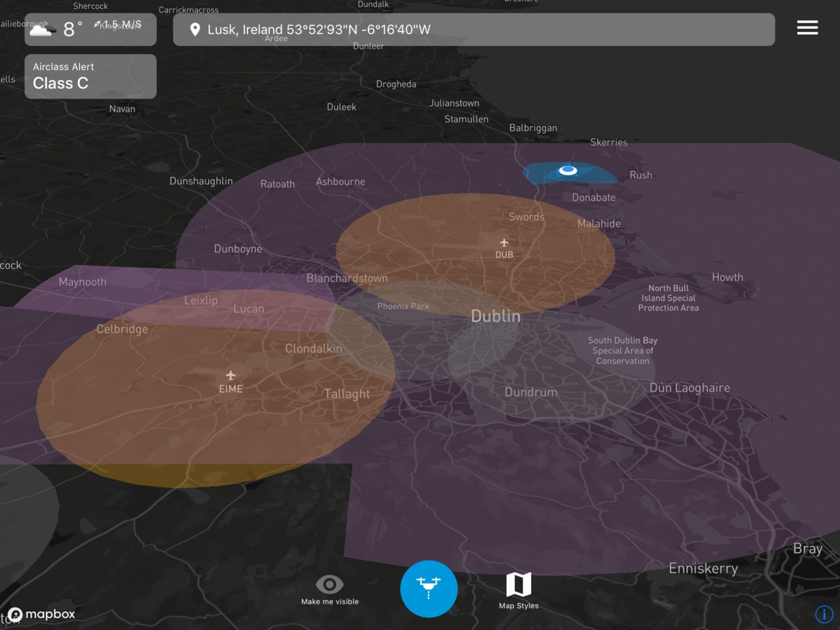
Task: Click the Dublin city label
Action: (x=496, y=316)
